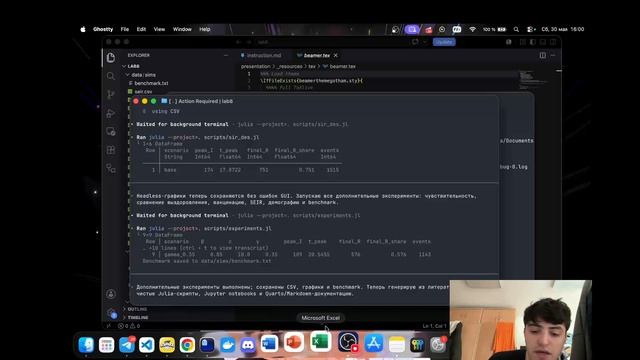The image size is (640, 360).
Task: Click the date and time 16:00
Action: pyautogui.click(x=563, y=29)
